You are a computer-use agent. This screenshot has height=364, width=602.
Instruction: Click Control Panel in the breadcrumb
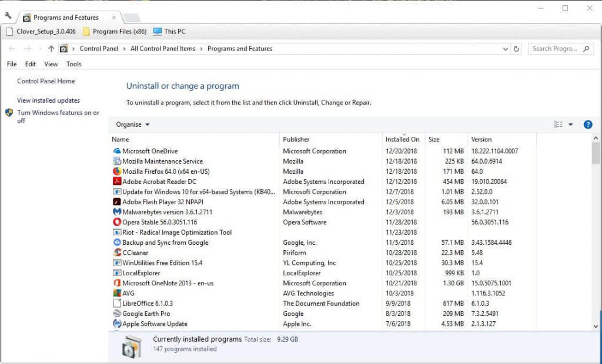(x=99, y=49)
